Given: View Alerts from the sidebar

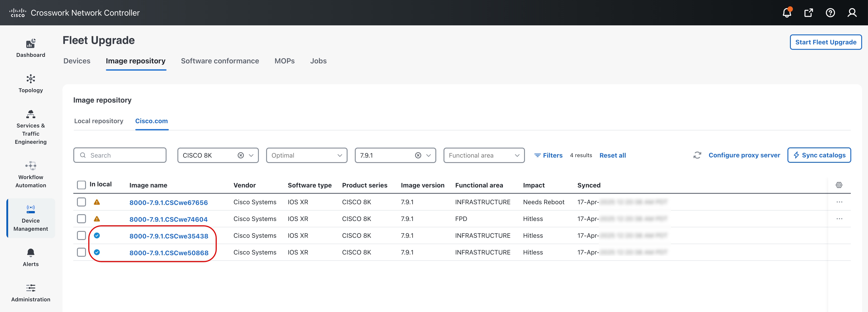Looking at the screenshot, I should click(x=30, y=257).
